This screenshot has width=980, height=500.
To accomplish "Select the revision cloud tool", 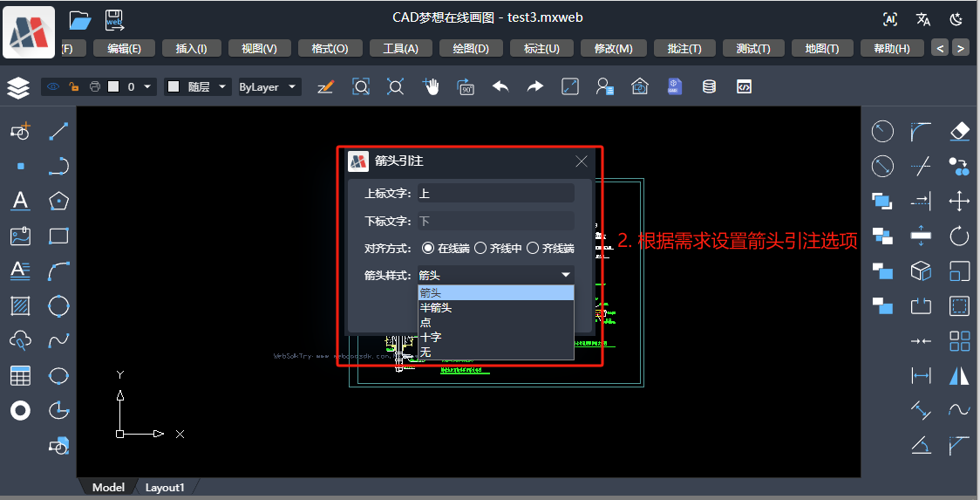I will (x=21, y=341).
